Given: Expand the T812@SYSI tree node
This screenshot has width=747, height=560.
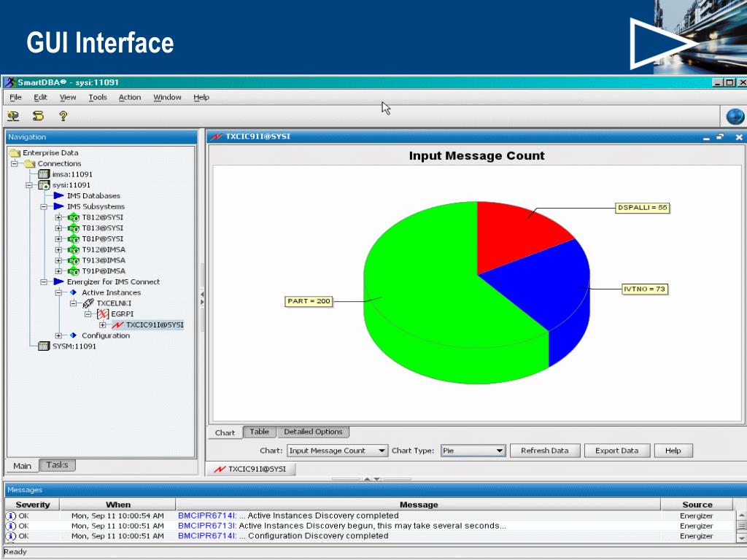Looking at the screenshot, I should click(x=58, y=217).
